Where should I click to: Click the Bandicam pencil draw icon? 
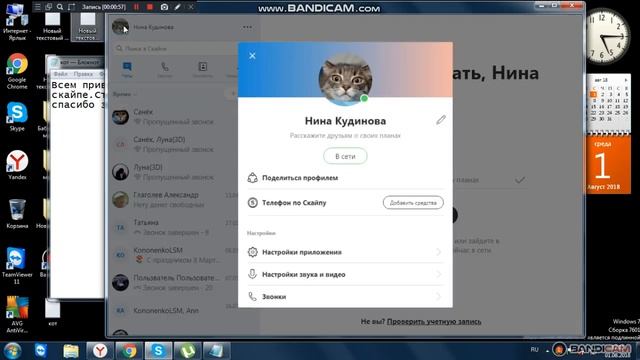178,7
